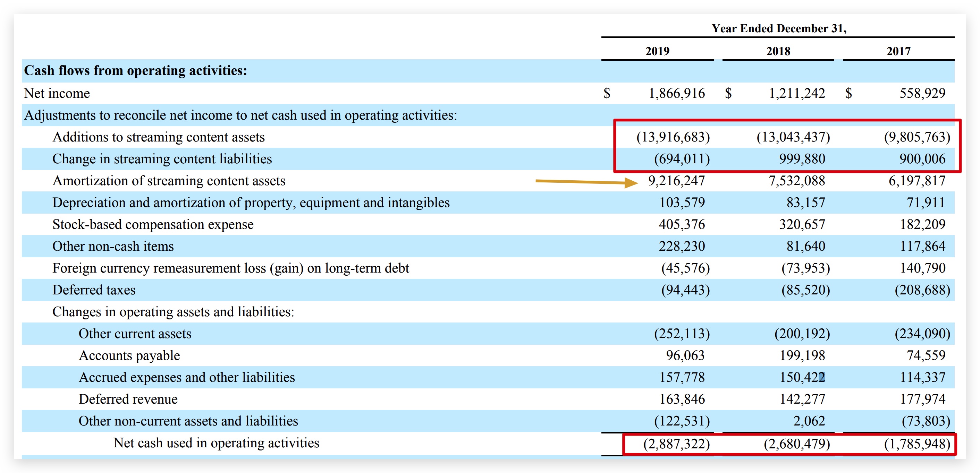Screen dimensions: 980x473
Task: Click the Stock-based compensation expense label
Action: click(153, 224)
